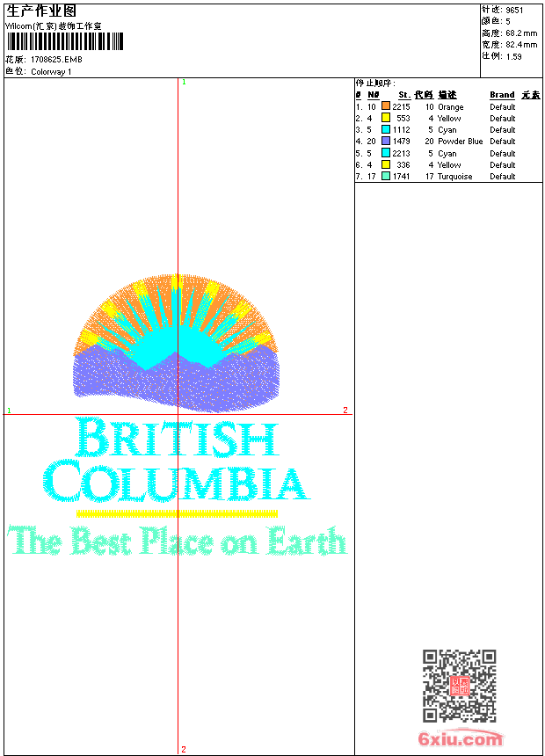The width and height of the screenshot is (545, 756).
Task: Click the 'Orange' description text
Action: pos(450,107)
